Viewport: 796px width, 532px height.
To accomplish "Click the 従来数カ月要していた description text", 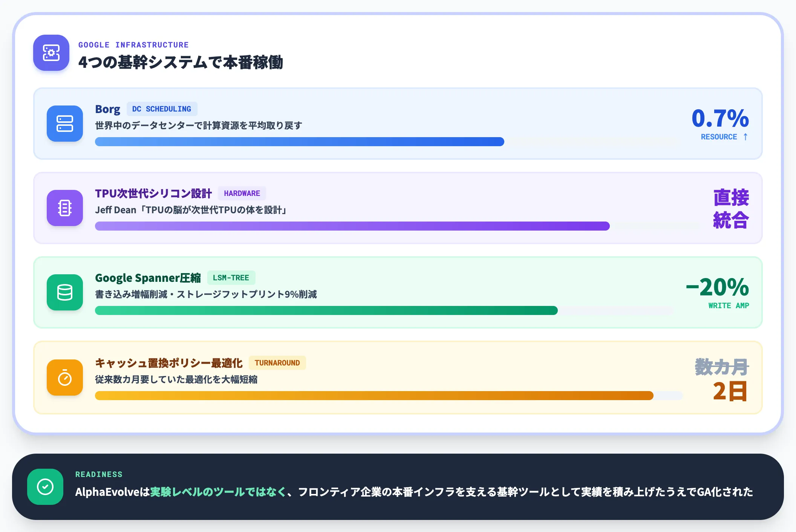I will coord(176,379).
